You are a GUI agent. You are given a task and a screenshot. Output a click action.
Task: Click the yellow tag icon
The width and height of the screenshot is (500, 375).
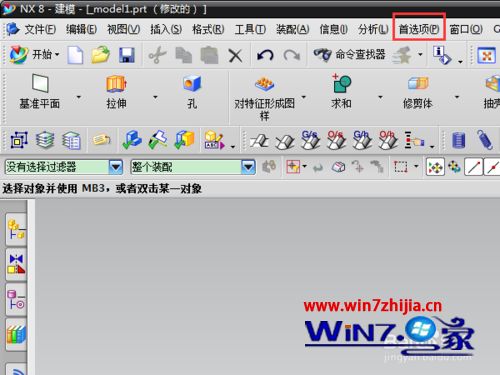coord(101,140)
